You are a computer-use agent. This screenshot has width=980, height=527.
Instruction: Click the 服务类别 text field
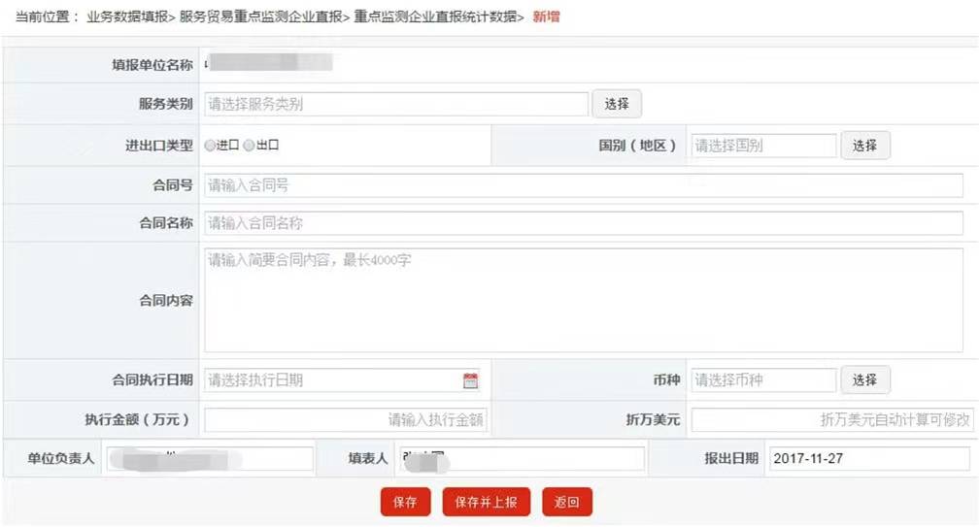395,104
